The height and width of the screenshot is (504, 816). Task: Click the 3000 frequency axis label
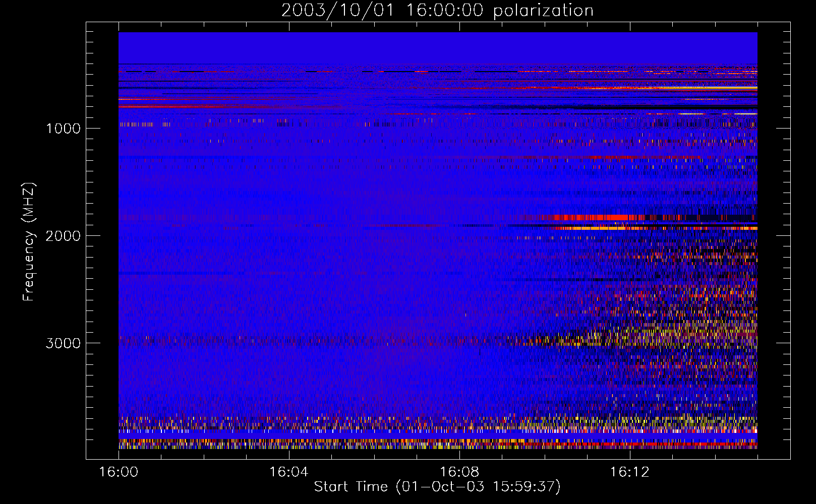coord(63,343)
